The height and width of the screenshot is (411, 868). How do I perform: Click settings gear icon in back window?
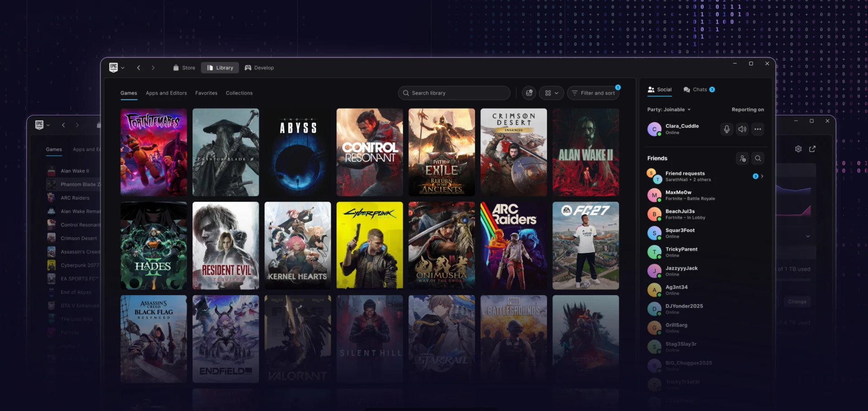click(x=798, y=149)
